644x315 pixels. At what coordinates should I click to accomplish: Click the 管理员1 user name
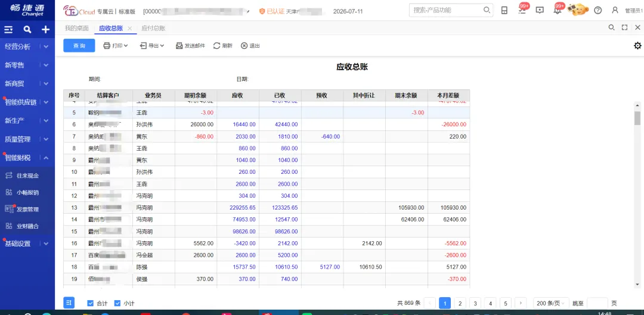pyautogui.click(x=634, y=11)
